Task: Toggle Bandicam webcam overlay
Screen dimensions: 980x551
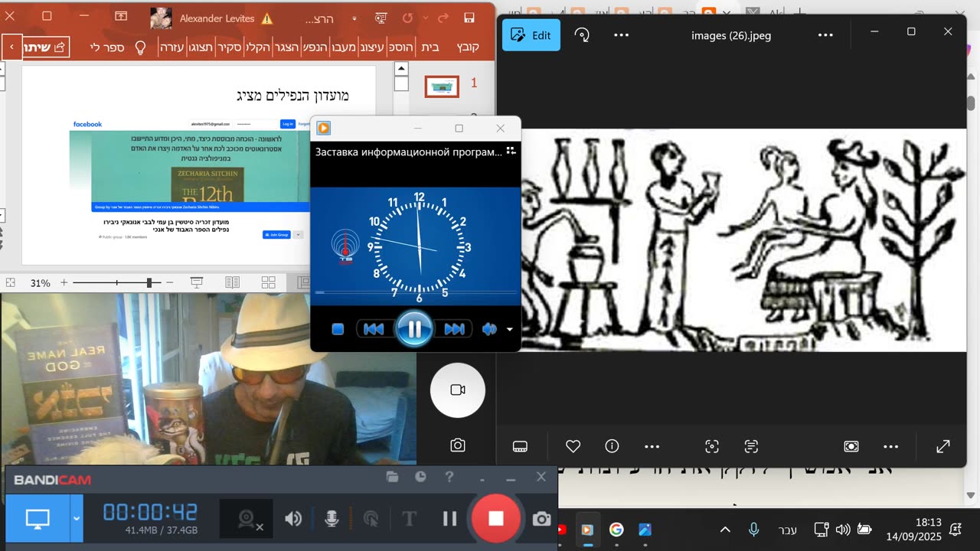Action: (247, 519)
